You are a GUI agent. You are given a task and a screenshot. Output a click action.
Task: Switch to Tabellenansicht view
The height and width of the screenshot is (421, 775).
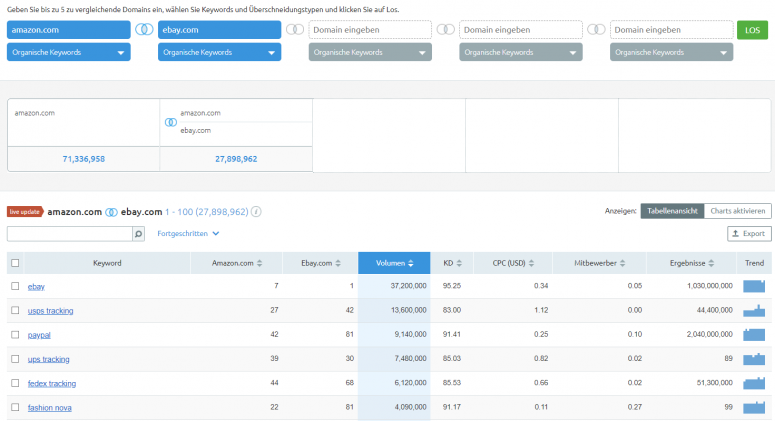tap(672, 211)
